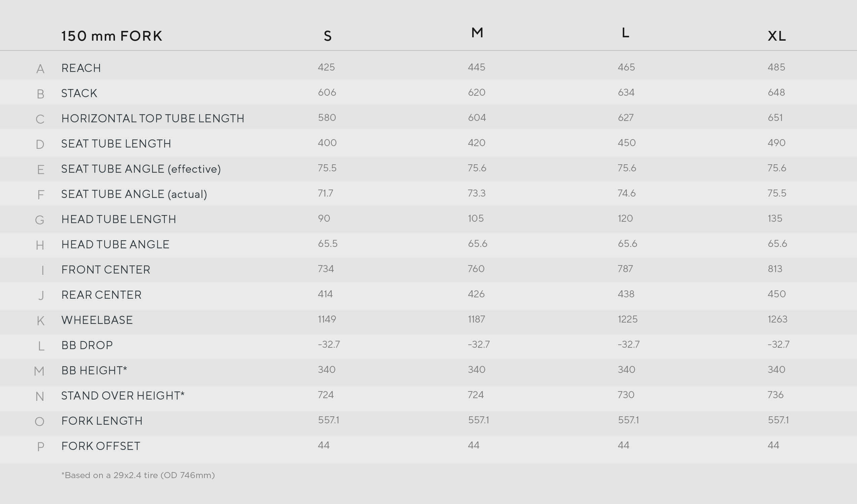Viewport: 857px width, 504px height.
Task: Click the BB DROP row label
Action: click(87, 345)
